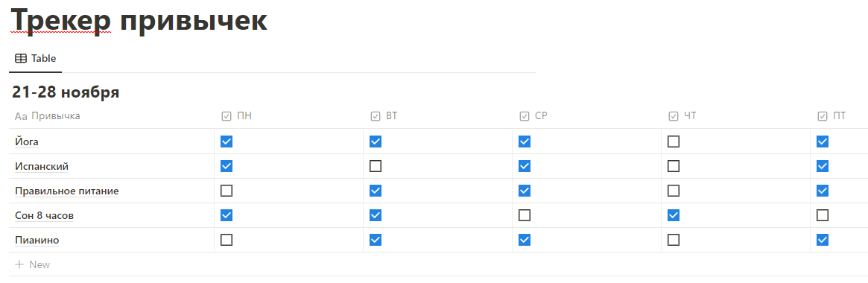
Task: Click the checkbox icon in ПТ column header
Action: 823,116
